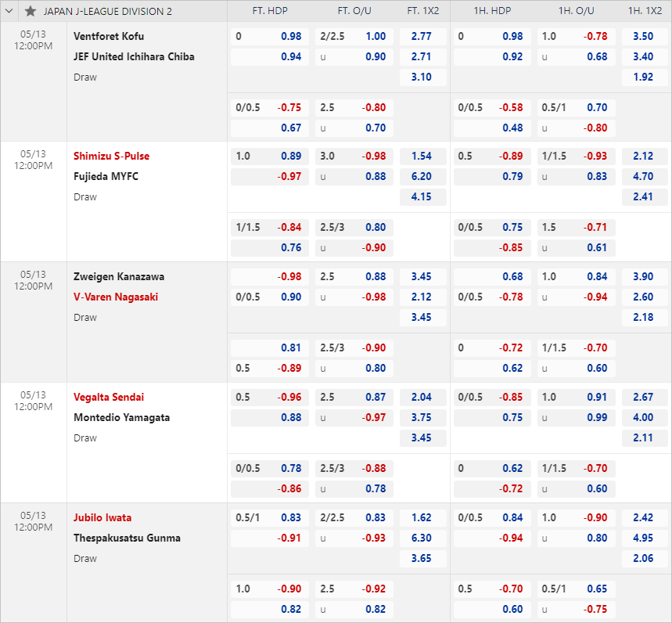Viewport: 672px width, 623px height.
Task: Open the Montedio Yamagata team name
Action: 122,417
